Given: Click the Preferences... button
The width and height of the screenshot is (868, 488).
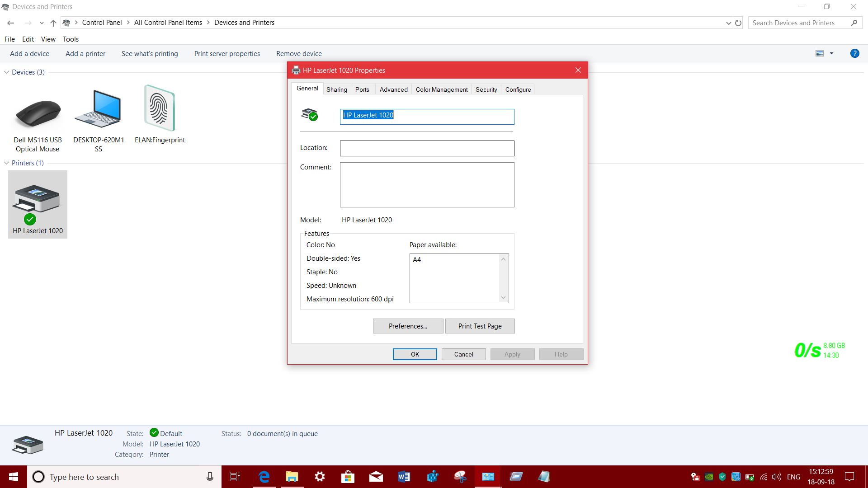Looking at the screenshot, I should [x=408, y=326].
